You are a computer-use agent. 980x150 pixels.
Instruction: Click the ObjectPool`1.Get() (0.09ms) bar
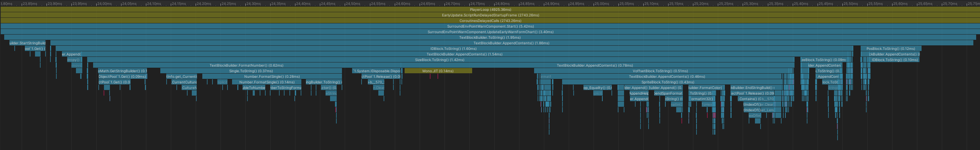click(122, 76)
